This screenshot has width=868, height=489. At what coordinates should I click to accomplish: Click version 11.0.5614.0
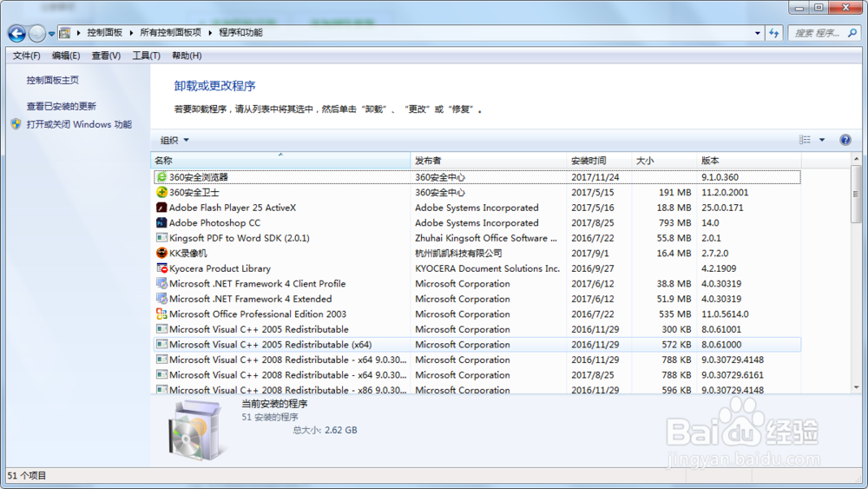click(725, 314)
